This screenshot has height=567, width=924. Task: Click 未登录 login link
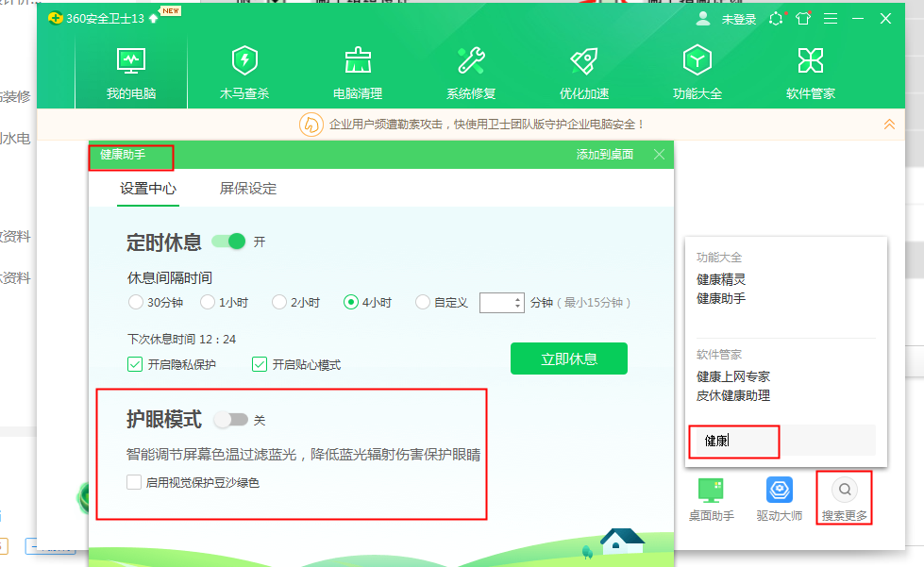[x=738, y=20]
